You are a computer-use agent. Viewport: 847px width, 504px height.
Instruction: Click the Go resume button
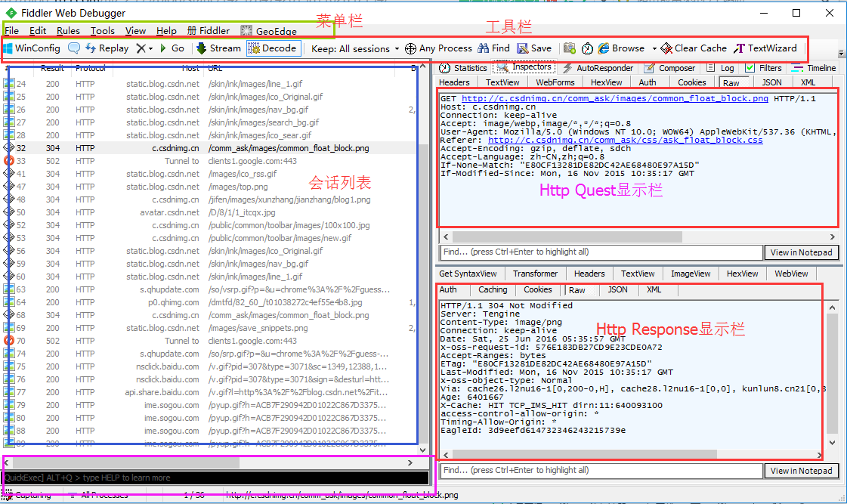pyautogui.click(x=172, y=48)
